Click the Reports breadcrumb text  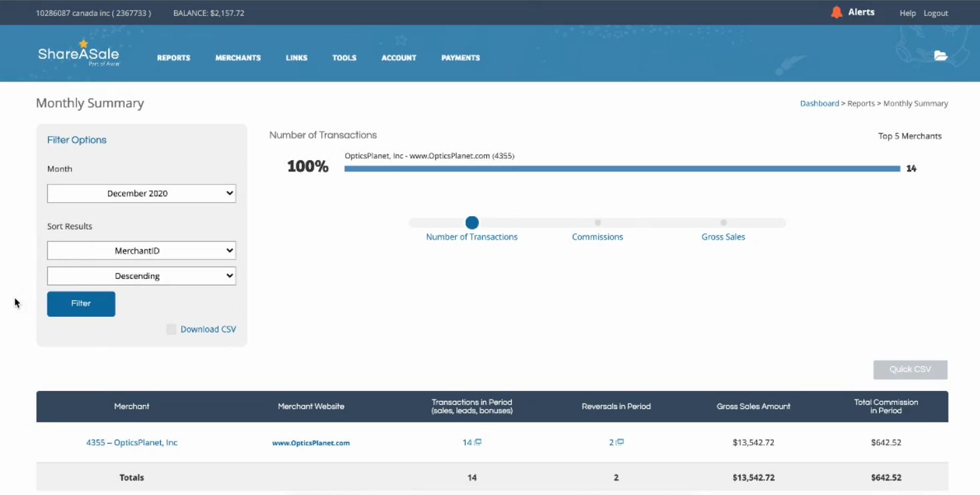861,103
